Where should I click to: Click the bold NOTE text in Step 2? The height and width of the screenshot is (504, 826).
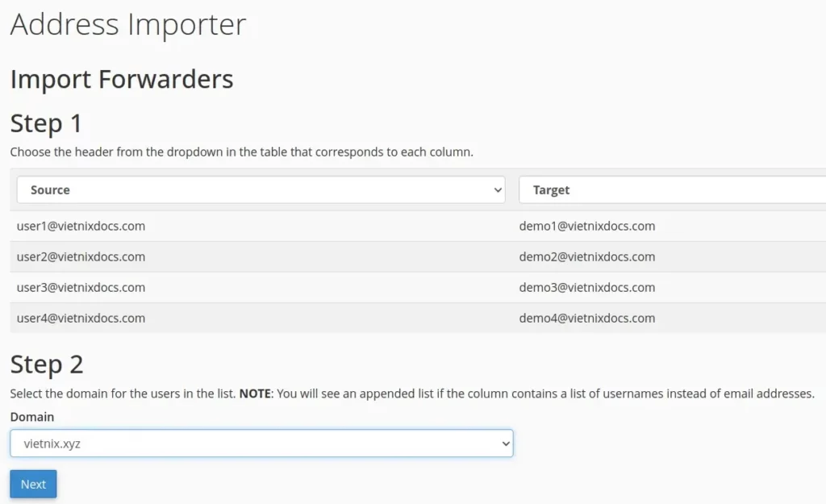pos(257,394)
